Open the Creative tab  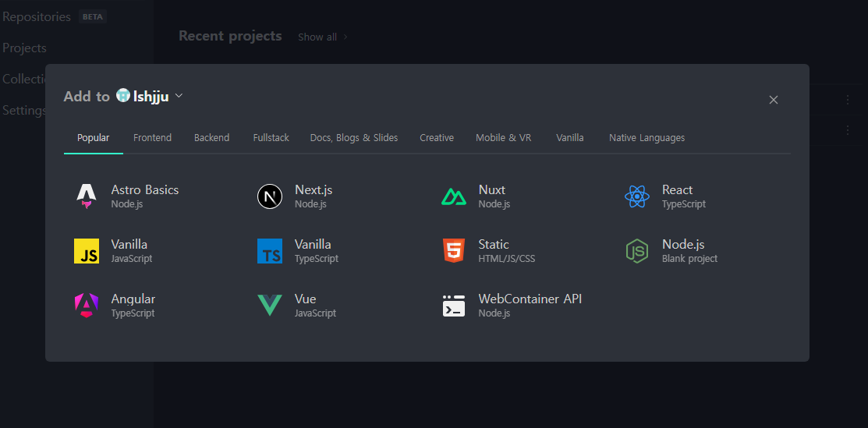click(437, 138)
